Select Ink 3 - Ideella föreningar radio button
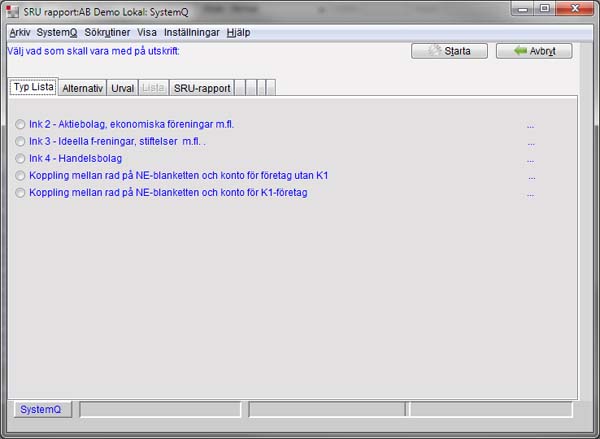The height and width of the screenshot is (439, 600). [21, 142]
